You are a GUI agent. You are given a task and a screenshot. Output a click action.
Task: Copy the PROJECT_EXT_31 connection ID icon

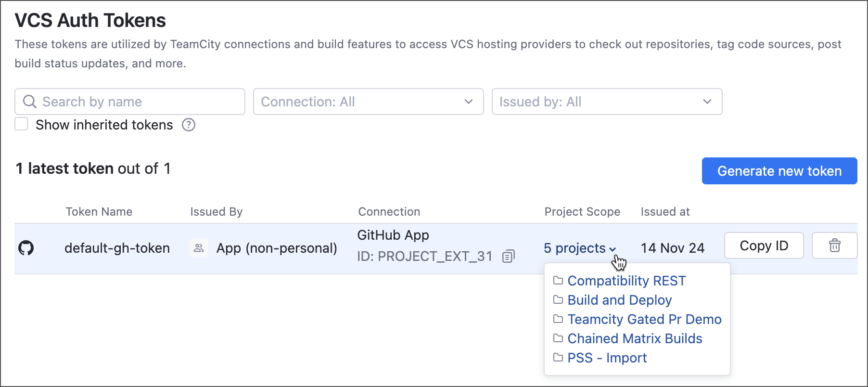coord(508,256)
